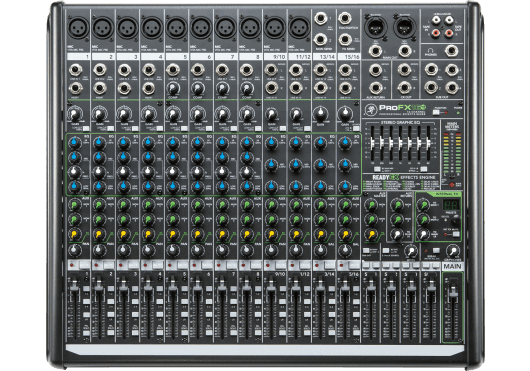This screenshot has height=371, width=530.
Task: Mute channel 15/16 with its mute button
Action: click(x=354, y=265)
